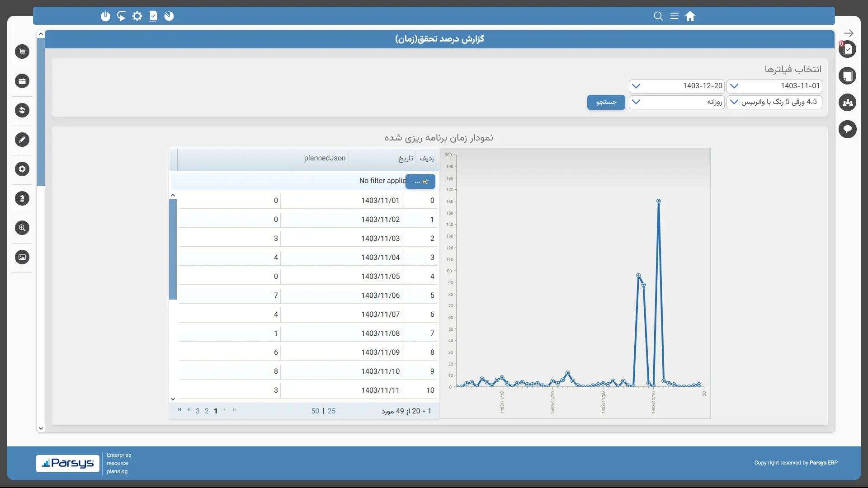This screenshot has width=868, height=488.
Task: Open the search magnifier in top bar
Action: (x=658, y=16)
